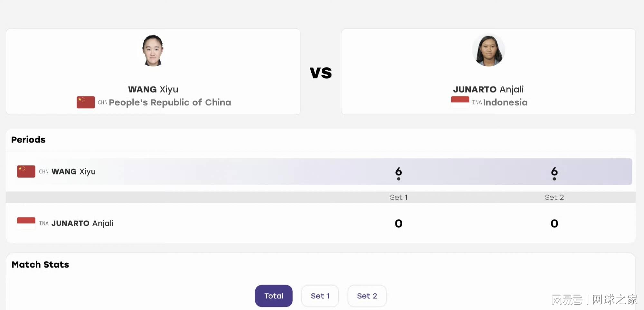Click the China flag in the Periods row
Screen dimensions: 644x310
26,171
